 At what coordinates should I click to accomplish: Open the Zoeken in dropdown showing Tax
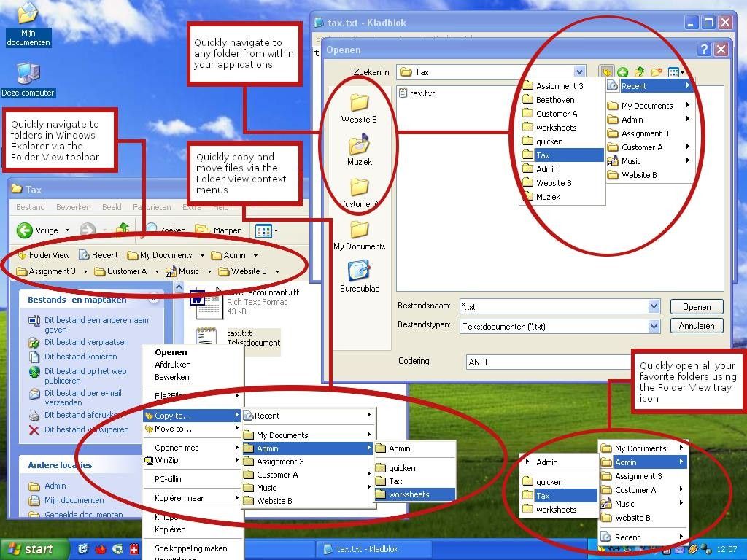coord(580,71)
